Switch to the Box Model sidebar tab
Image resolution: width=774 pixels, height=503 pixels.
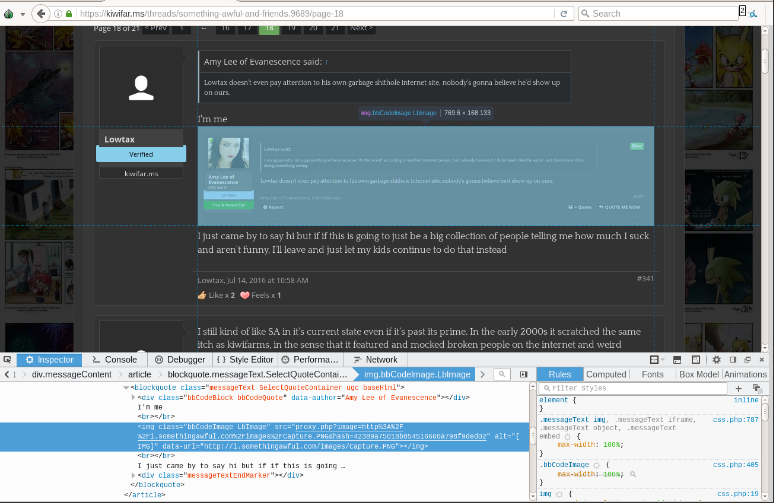coord(698,374)
